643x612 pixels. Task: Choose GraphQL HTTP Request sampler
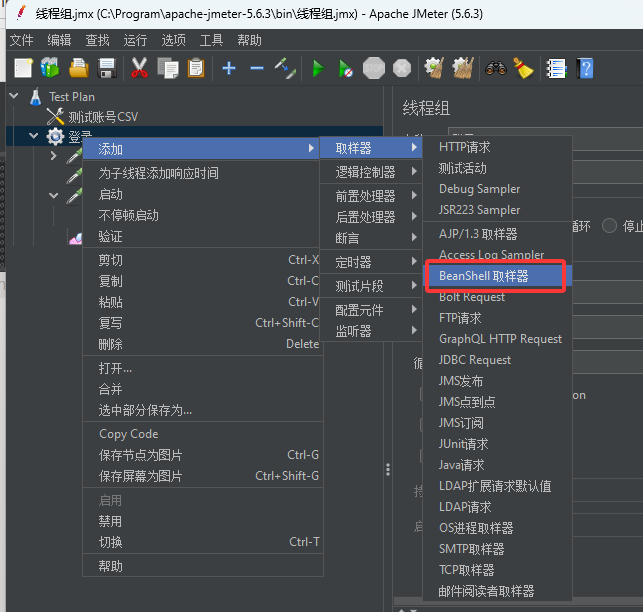(x=497, y=339)
